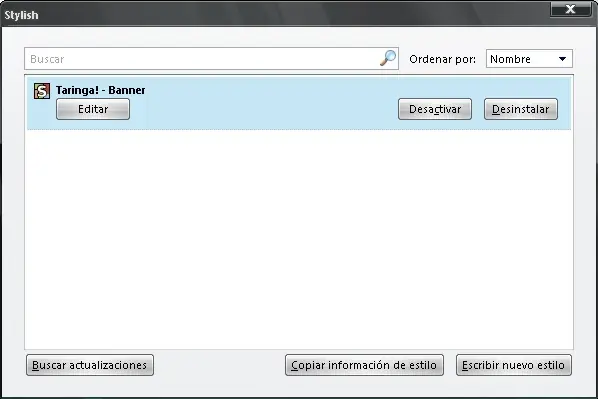Click the Stylish icon beside Taringa! - Banner

(42, 91)
